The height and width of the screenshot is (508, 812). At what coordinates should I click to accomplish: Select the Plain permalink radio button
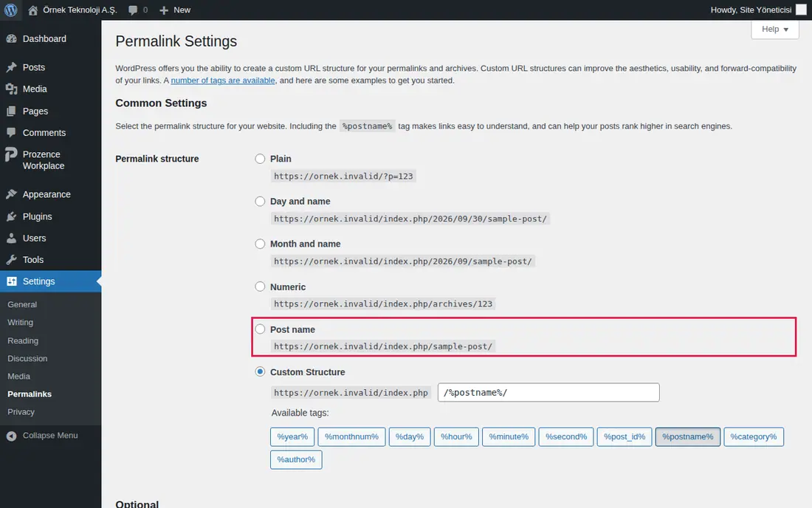(260, 159)
